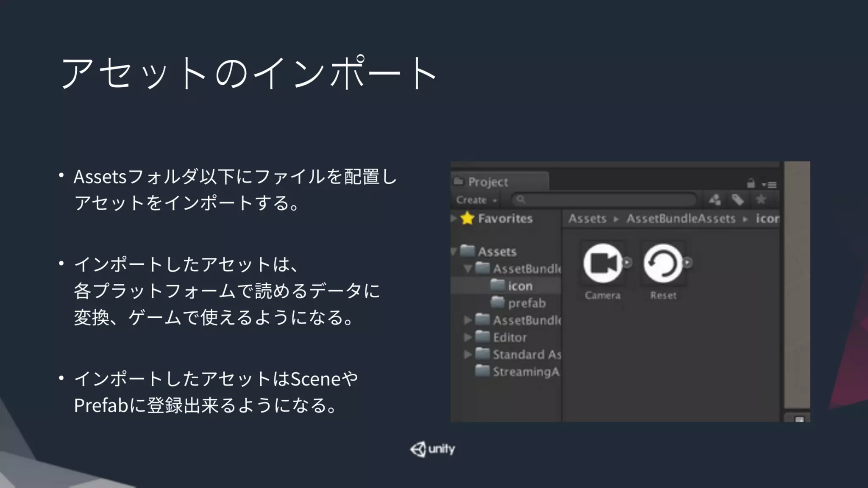Click the Unity logo at slide bottom

[x=433, y=449]
